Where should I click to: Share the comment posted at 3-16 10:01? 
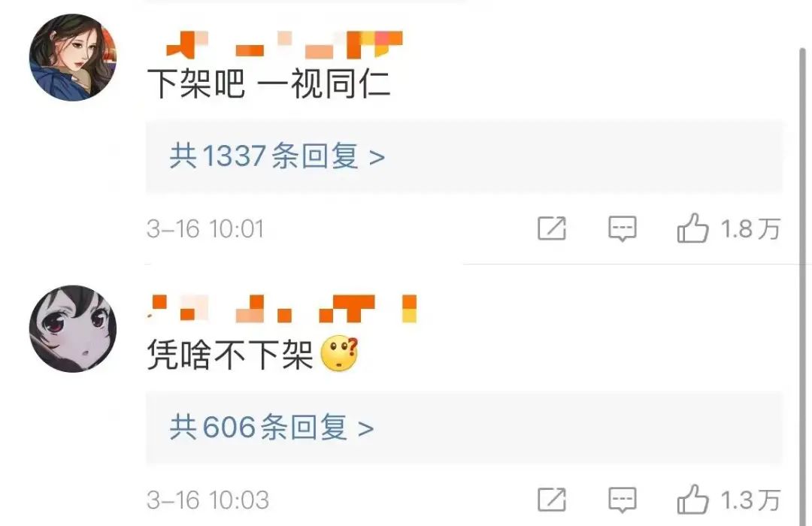552,228
